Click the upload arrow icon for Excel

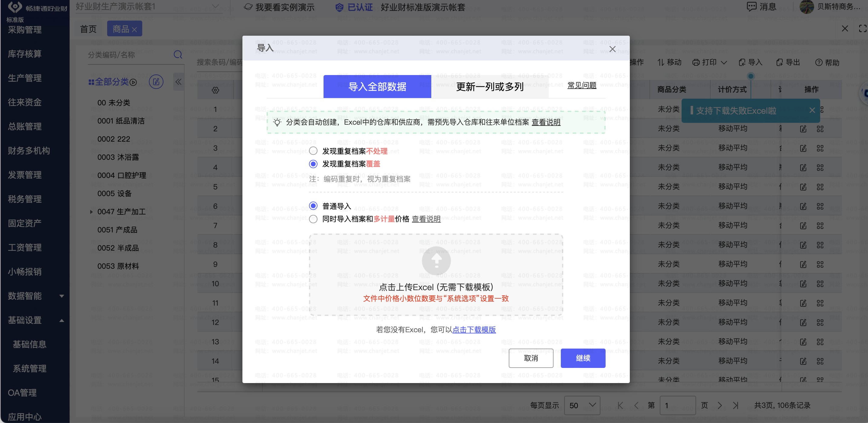click(x=436, y=261)
